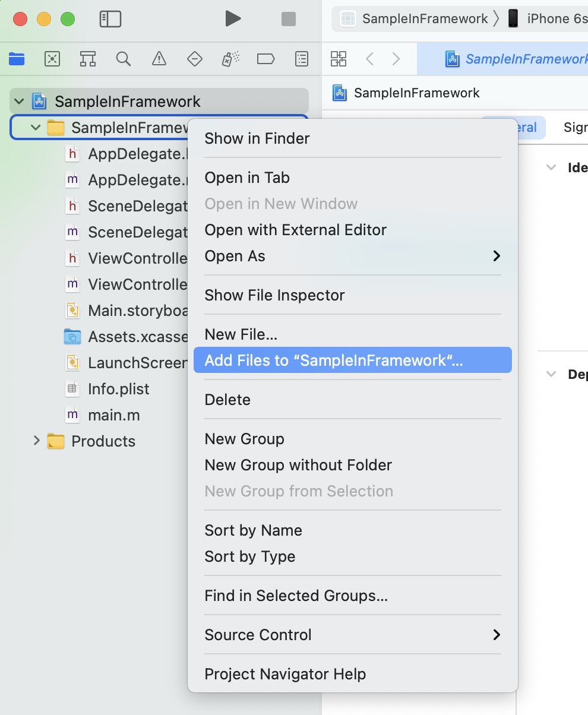Choose the iPhone 6s run destination

point(547,18)
